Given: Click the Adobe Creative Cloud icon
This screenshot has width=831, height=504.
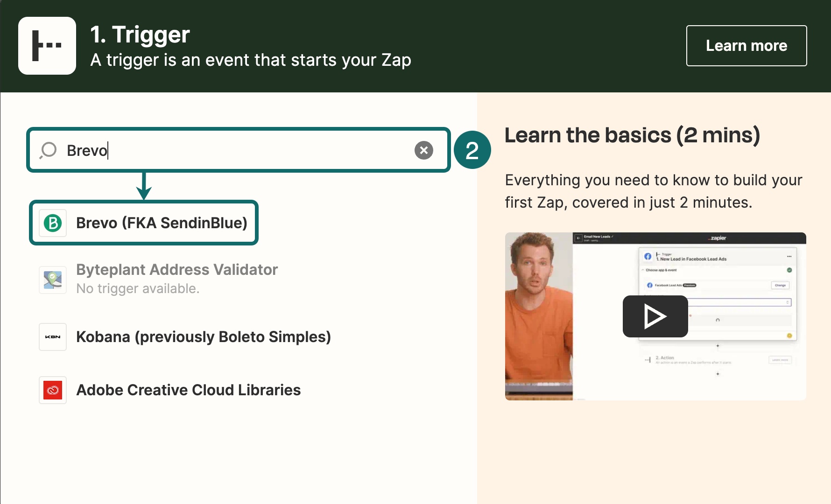Looking at the screenshot, I should tap(53, 390).
